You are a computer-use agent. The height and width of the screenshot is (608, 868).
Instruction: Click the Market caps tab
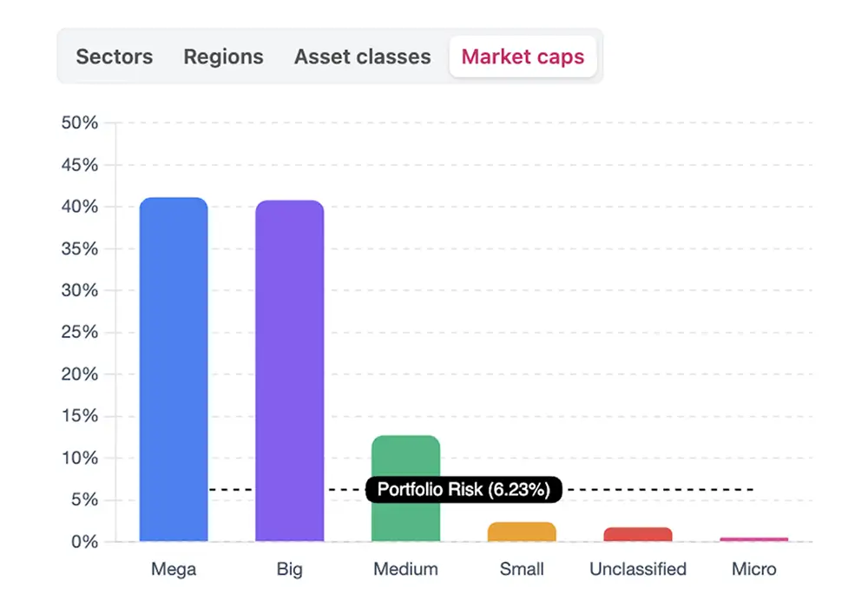click(x=523, y=56)
